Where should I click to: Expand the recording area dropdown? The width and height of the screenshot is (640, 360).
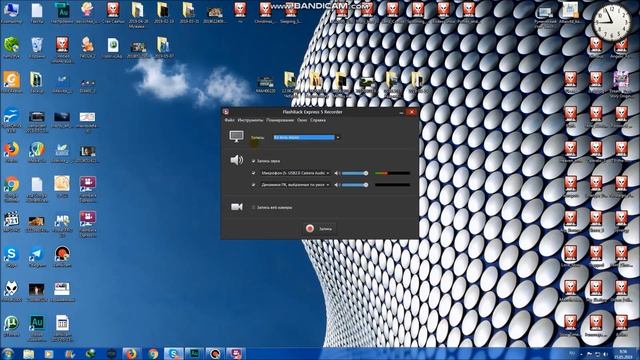(x=338, y=138)
